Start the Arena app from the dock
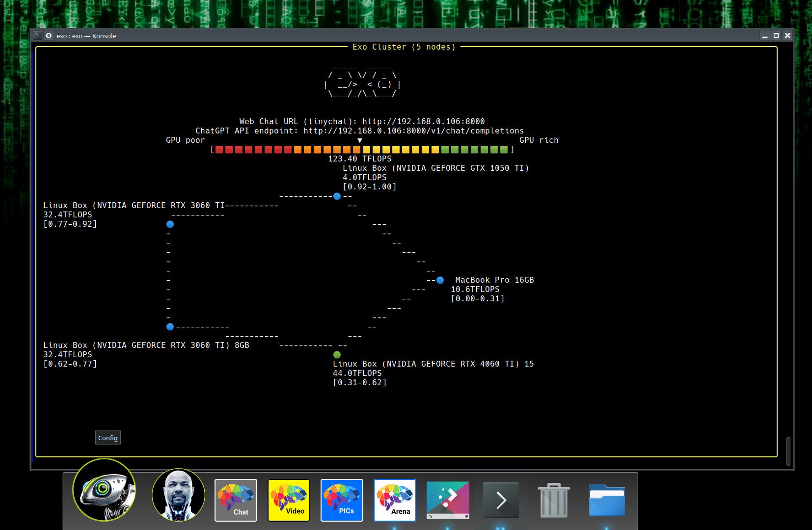This screenshot has width=812, height=530. pyautogui.click(x=395, y=500)
